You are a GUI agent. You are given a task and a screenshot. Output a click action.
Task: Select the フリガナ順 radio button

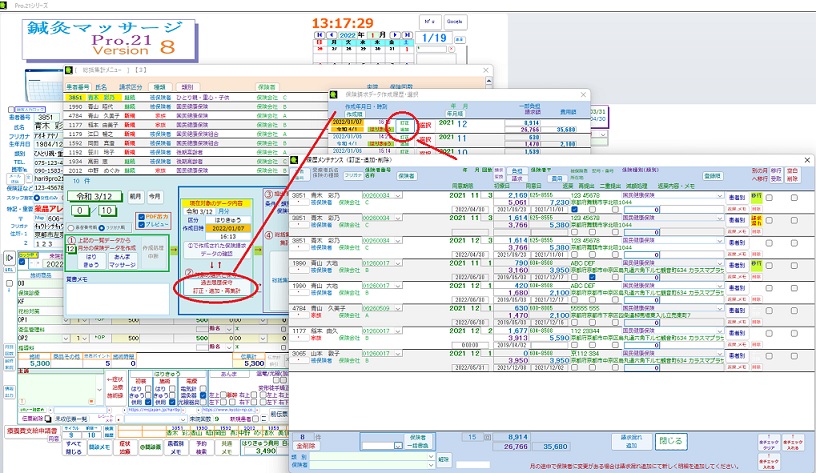[x=101, y=228]
